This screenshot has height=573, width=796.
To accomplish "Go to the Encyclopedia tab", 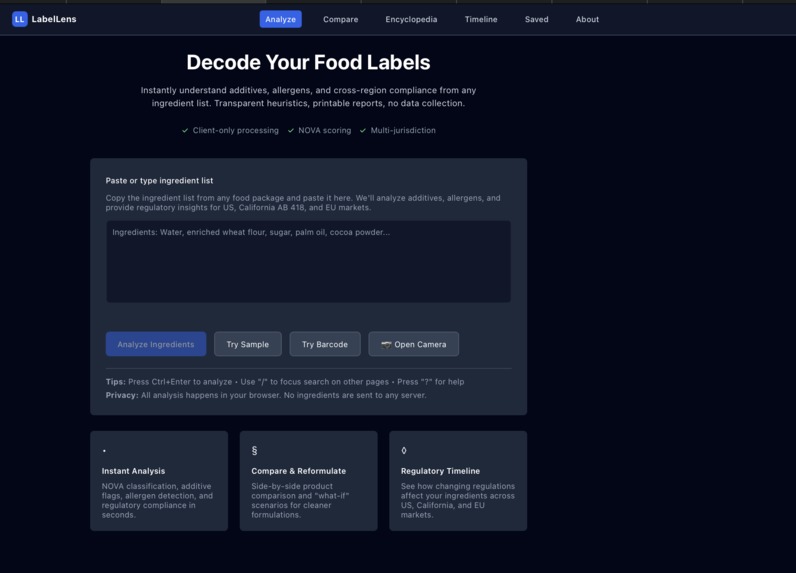I will pyautogui.click(x=411, y=19).
